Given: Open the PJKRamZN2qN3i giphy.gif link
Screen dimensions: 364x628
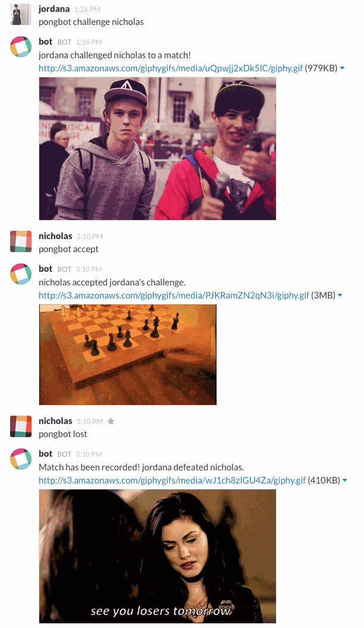Looking at the screenshot, I should [174, 295].
